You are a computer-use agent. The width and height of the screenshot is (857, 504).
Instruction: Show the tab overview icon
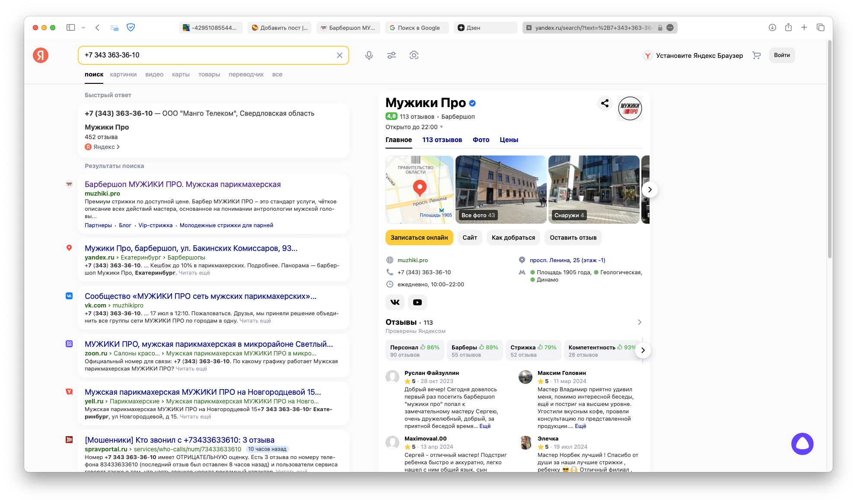821,28
